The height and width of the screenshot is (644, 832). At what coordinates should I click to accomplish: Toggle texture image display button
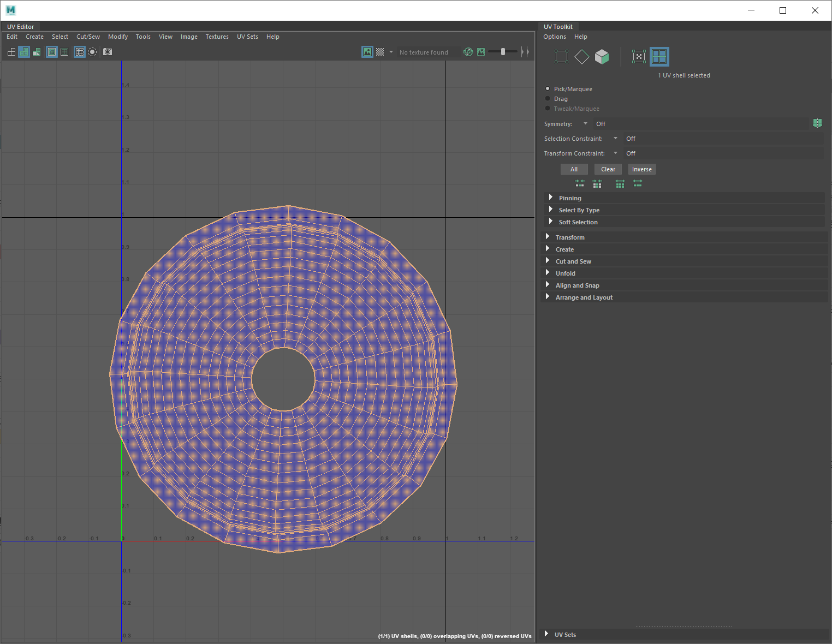(367, 52)
